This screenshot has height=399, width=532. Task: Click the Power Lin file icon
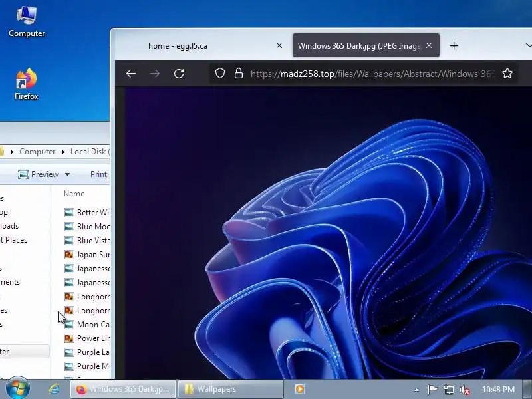point(69,338)
